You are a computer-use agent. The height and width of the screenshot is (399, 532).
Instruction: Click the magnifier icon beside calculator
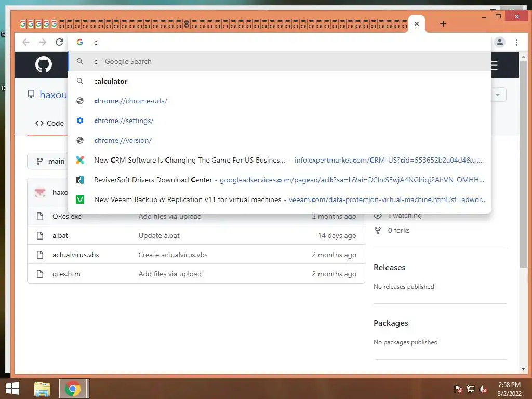(x=79, y=81)
